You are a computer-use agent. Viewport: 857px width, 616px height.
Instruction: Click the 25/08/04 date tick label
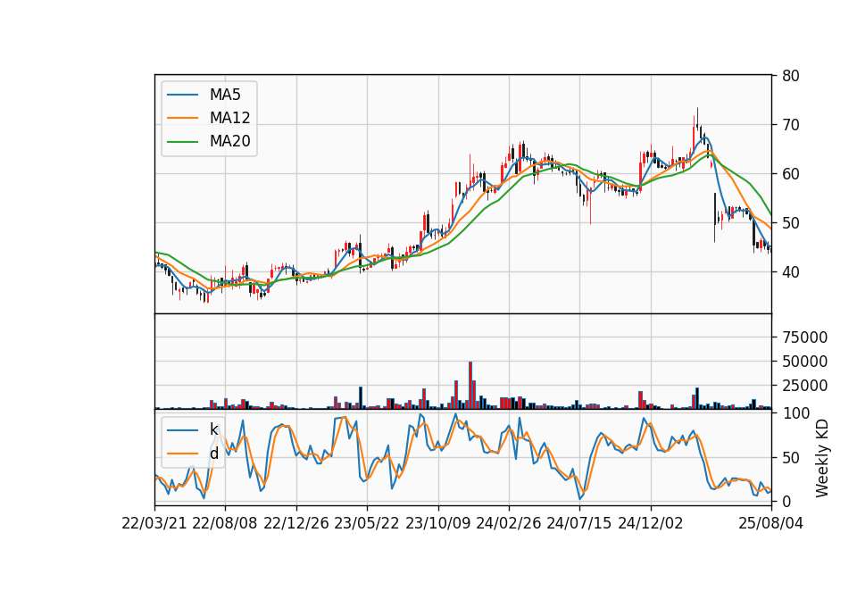coord(771,524)
